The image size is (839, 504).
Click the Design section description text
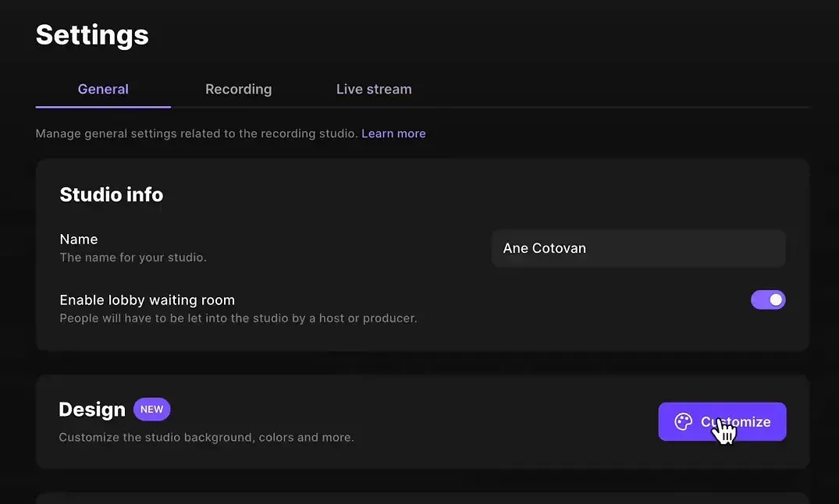point(206,437)
